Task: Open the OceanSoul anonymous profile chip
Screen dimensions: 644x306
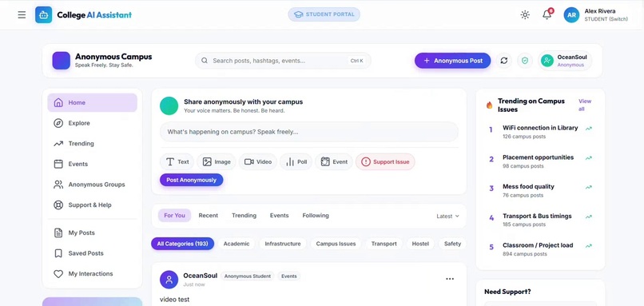Action: (565, 61)
